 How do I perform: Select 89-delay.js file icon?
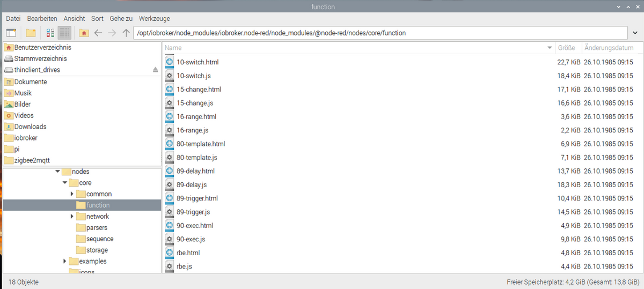click(x=170, y=185)
